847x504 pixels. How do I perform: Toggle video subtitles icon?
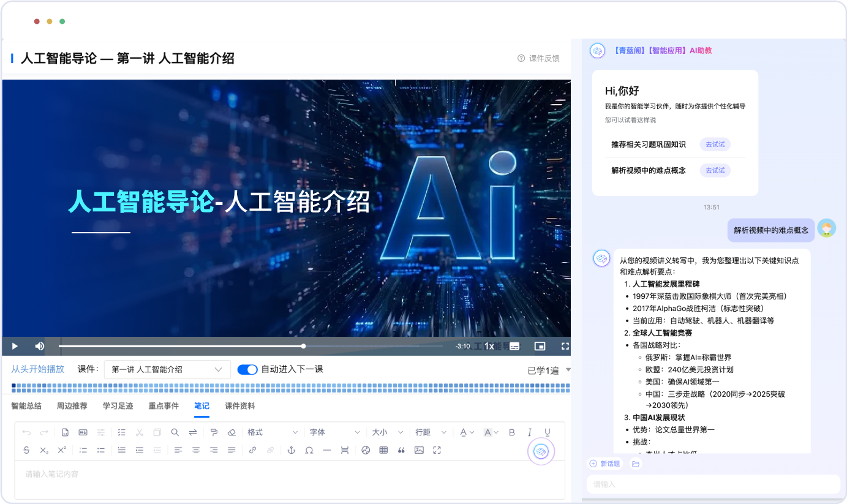[x=514, y=346]
